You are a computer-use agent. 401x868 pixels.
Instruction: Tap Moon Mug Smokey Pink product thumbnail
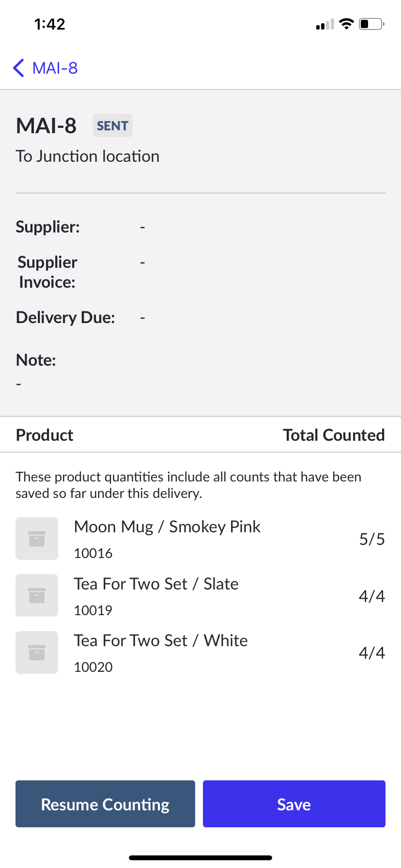pos(37,539)
